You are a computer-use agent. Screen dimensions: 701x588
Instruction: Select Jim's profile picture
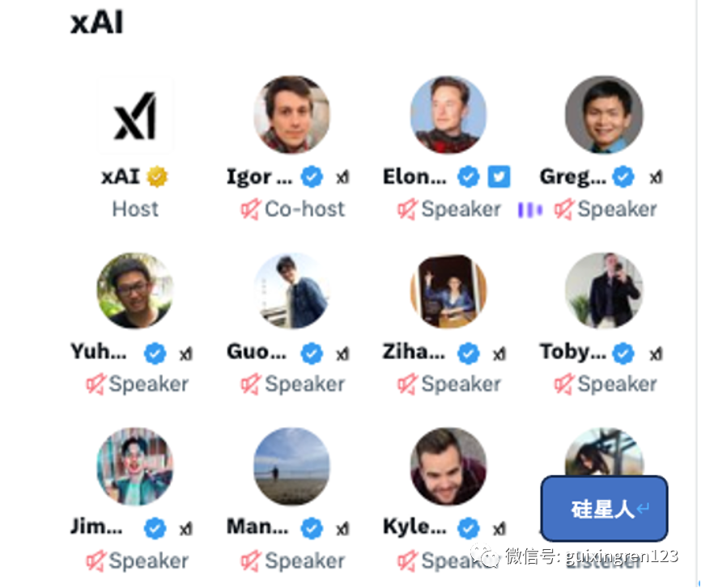[x=135, y=466]
